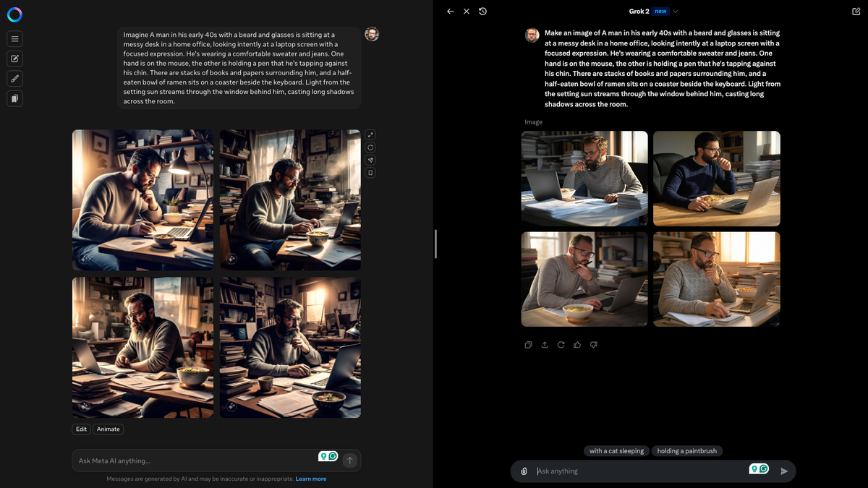The image size is (868, 488).
Task: Open the Meta AI hamburger menu
Action: coord(14,38)
